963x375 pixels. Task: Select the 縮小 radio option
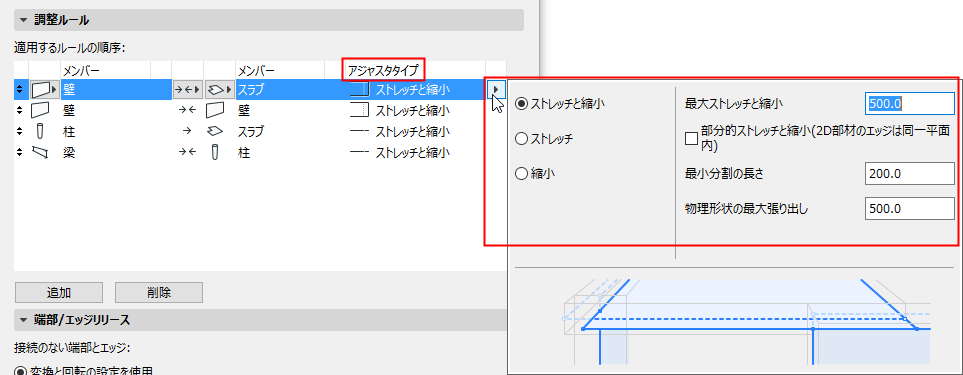pyautogui.click(x=521, y=174)
